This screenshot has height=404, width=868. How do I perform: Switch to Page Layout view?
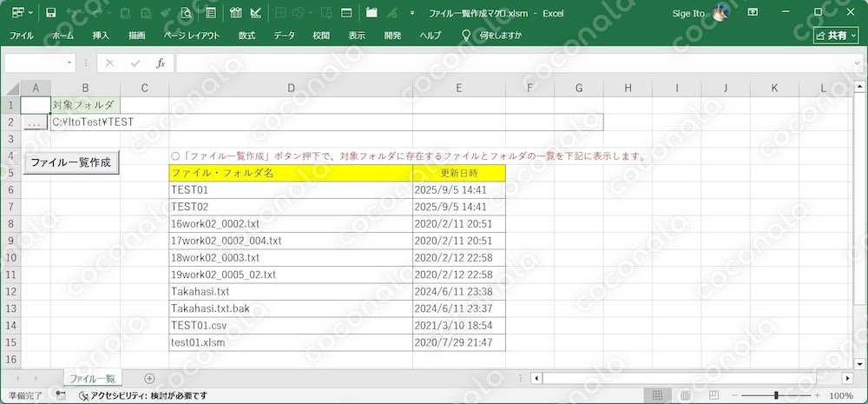[686, 395]
